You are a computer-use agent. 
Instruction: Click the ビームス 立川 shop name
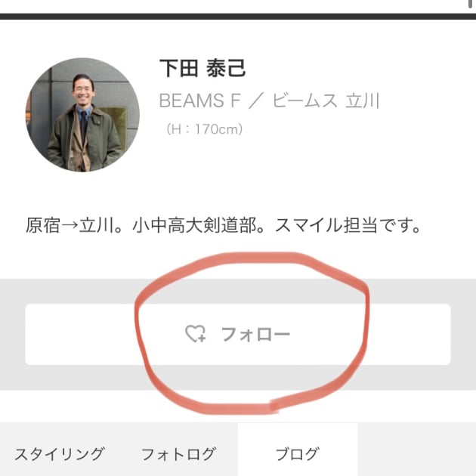[326, 100]
